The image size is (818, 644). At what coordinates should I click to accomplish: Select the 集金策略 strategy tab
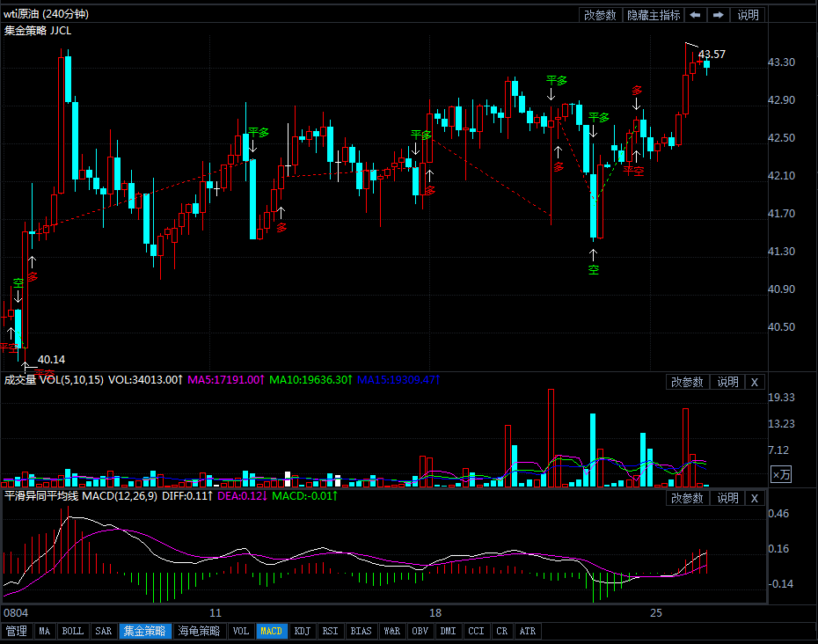pyautogui.click(x=145, y=631)
